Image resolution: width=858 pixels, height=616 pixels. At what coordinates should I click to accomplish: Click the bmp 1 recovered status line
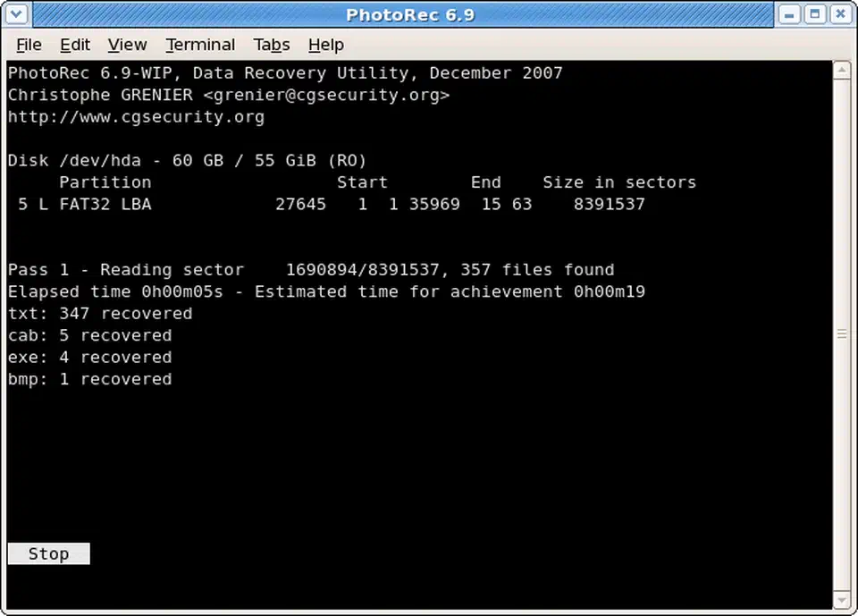tap(89, 378)
